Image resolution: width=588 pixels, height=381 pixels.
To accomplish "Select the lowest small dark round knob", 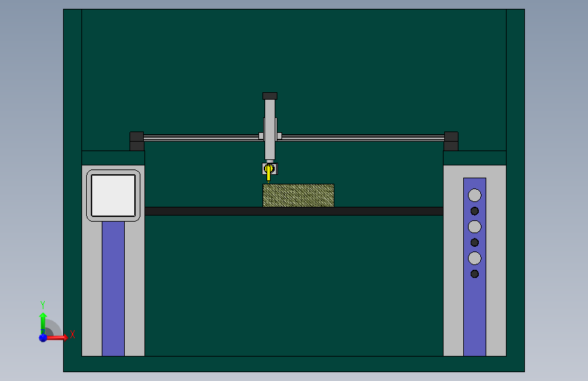I will pyautogui.click(x=474, y=274).
